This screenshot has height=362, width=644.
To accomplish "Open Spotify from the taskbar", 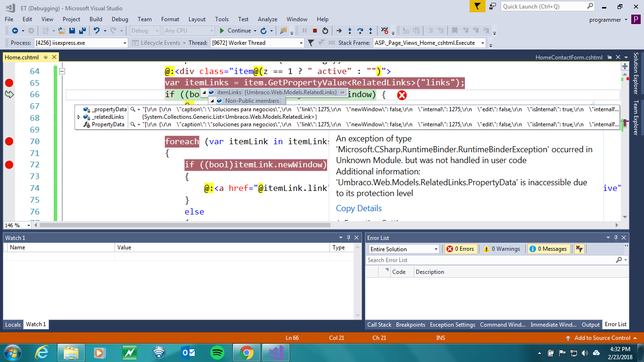I will click(x=217, y=352).
